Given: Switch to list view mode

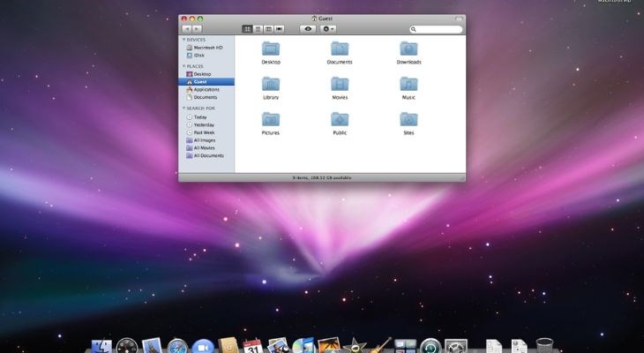Looking at the screenshot, I should coord(258,29).
